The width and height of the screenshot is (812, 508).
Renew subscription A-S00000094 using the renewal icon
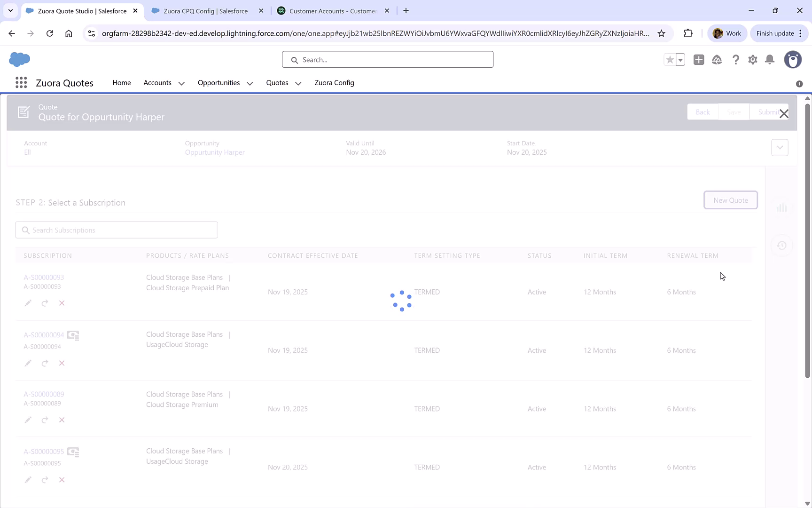[x=45, y=363]
